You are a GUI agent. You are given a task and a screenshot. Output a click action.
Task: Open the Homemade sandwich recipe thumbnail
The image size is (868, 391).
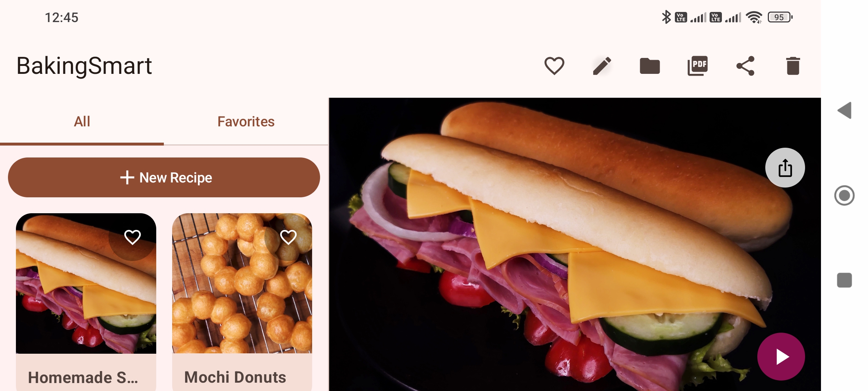click(x=86, y=283)
